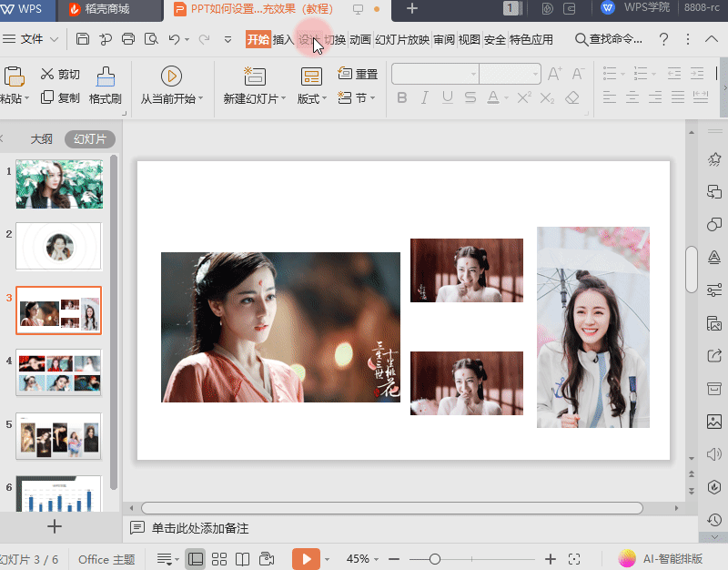Click the Format Painter (格式刷) icon
The height and width of the screenshot is (570, 728).
coord(106,77)
